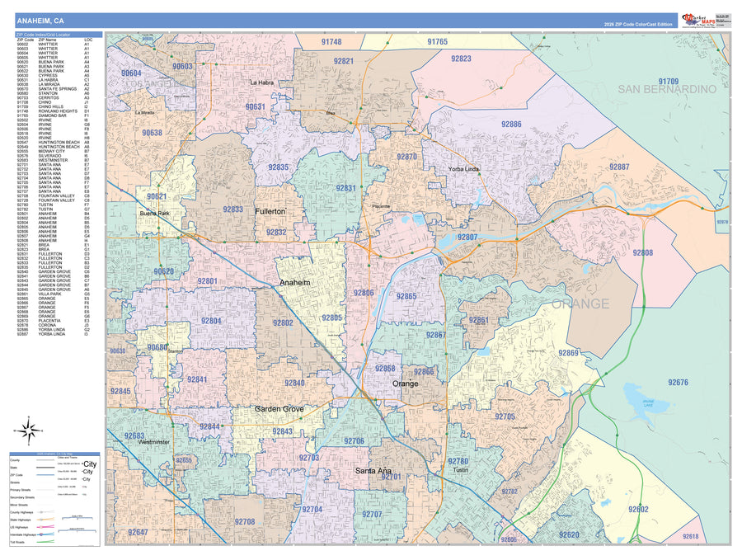Click the 92867 map label
The width and height of the screenshot is (742, 560).
point(436,335)
